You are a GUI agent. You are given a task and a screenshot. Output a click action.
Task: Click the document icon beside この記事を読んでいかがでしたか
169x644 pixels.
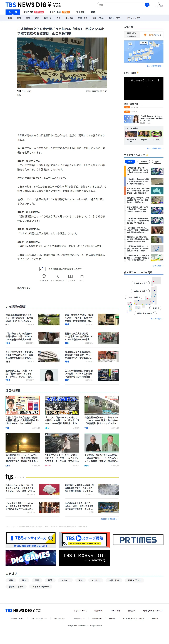pyautogui.click(x=41, y=269)
